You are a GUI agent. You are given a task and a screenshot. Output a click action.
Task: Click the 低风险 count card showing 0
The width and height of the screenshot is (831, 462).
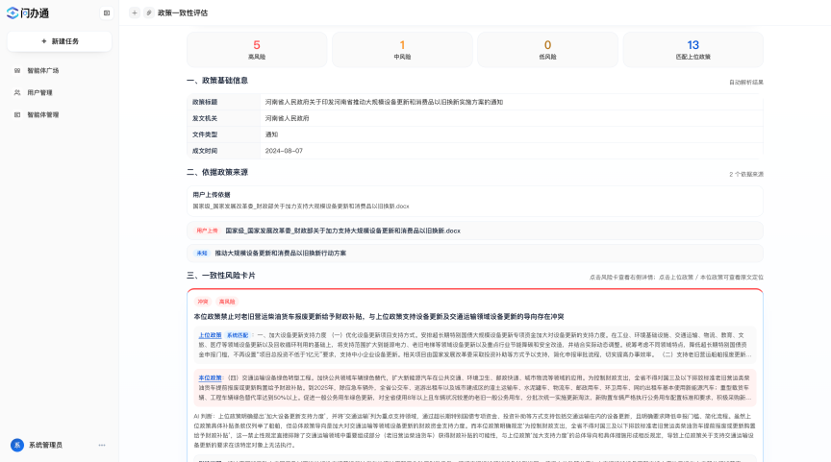click(x=547, y=49)
